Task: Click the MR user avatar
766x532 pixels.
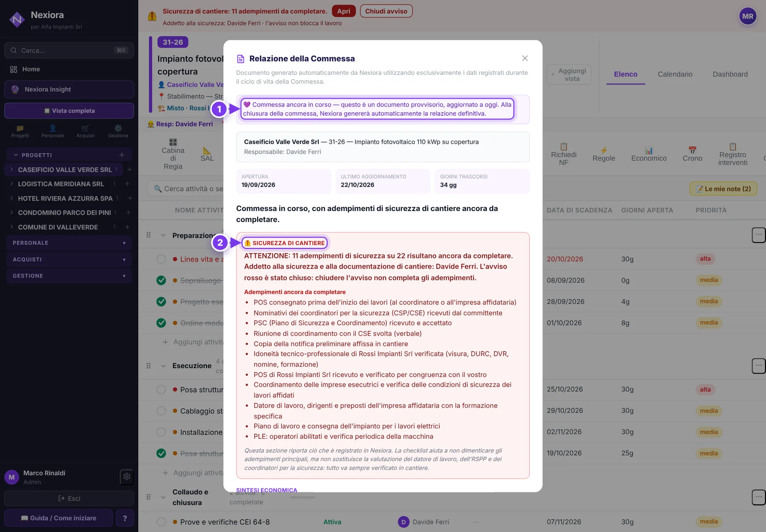Action: click(748, 17)
